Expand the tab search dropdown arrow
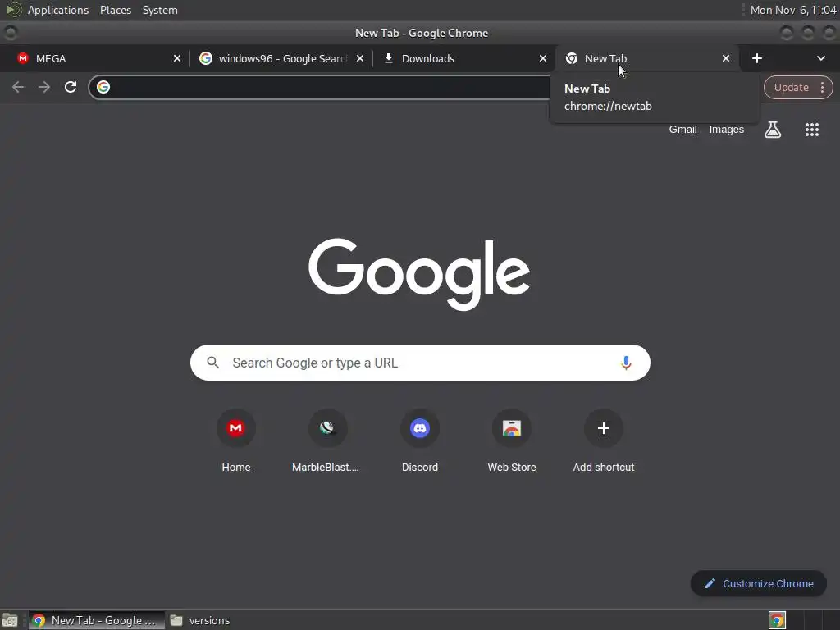This screenshot has width=840, height=630. coord(820,58)
